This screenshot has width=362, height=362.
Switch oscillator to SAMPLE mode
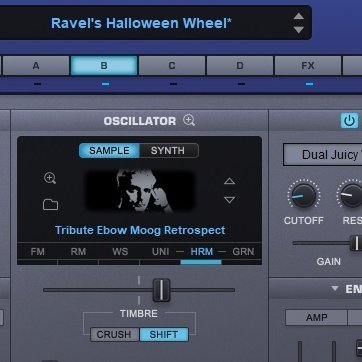click(109, 151)
